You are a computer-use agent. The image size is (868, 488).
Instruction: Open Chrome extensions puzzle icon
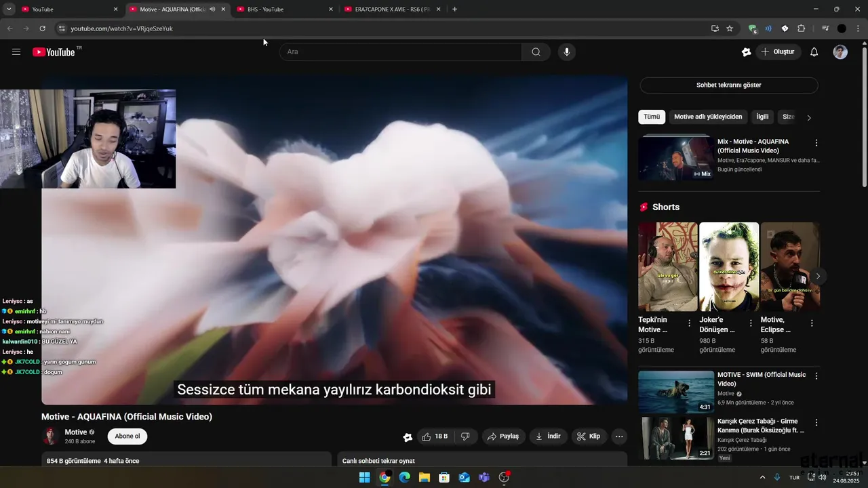pos(802,28)
